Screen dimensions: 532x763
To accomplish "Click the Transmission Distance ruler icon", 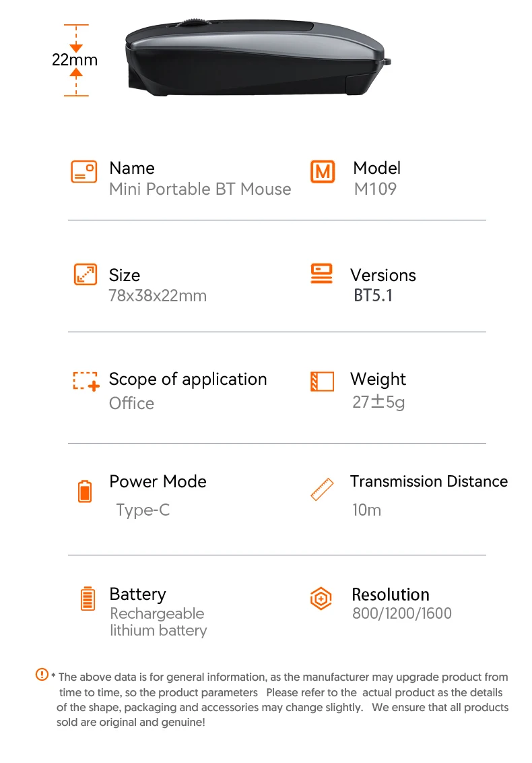I will point(323,489).
